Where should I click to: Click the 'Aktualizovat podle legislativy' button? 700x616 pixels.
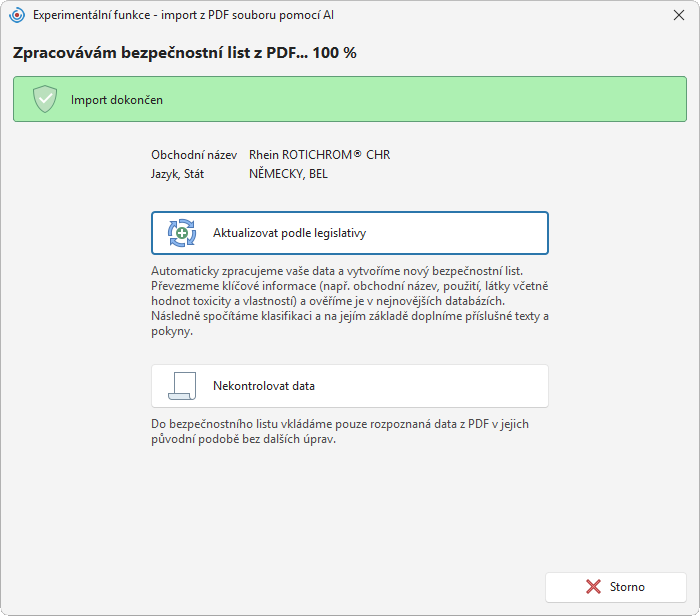coord(350,233)
